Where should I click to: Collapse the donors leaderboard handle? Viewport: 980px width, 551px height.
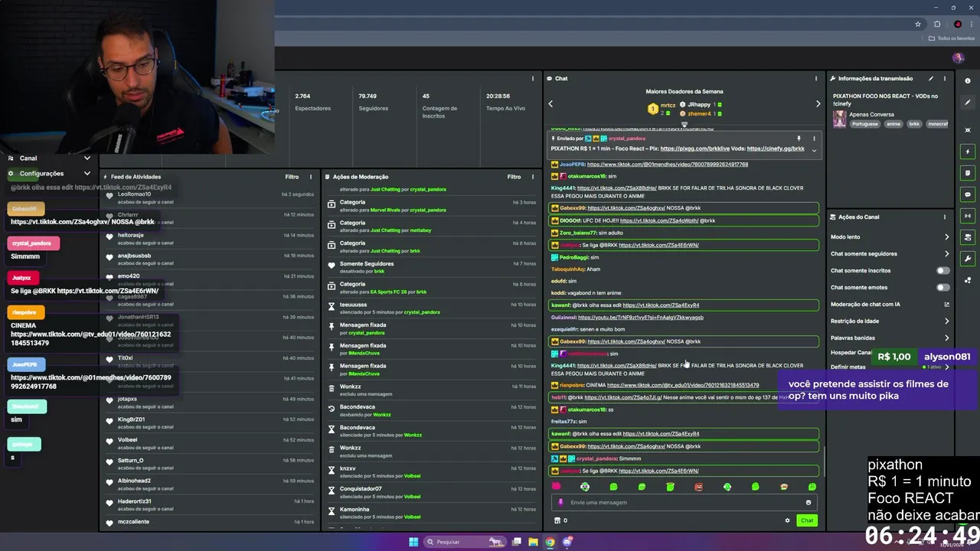tap(684, 124)
